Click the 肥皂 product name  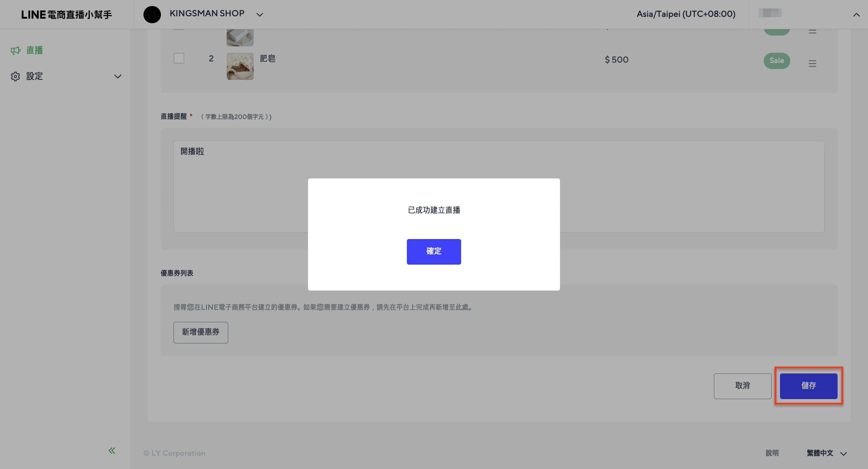pyautogui.click(x=268, y=58)
